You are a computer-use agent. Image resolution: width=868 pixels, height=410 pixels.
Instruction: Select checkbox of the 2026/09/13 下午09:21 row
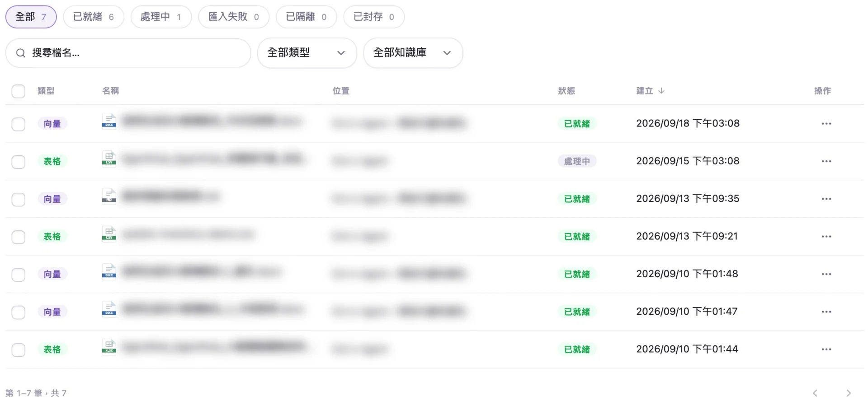[x=19, y=237]
